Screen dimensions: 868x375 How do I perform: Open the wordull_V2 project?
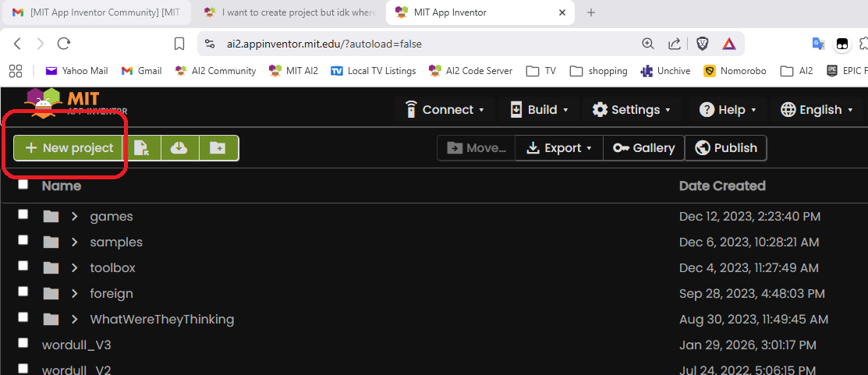coord(76,370)
